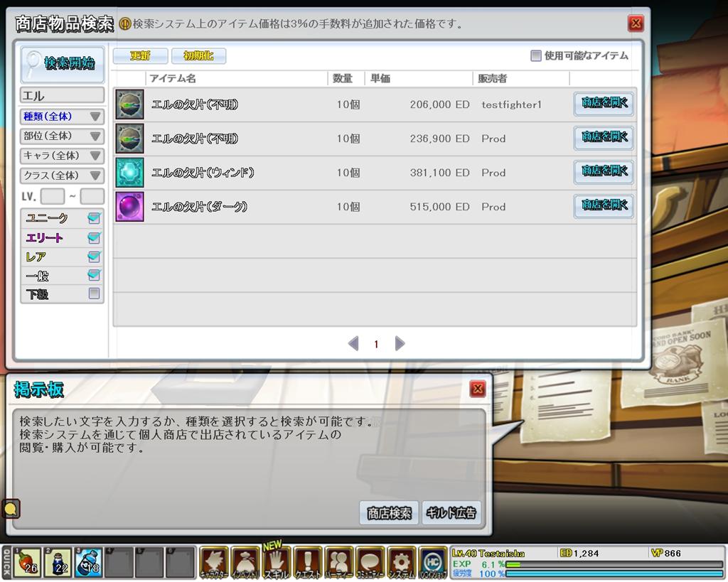Use quick slot 1 red fruit item
The image size is (728, 582).
point(27,562)
